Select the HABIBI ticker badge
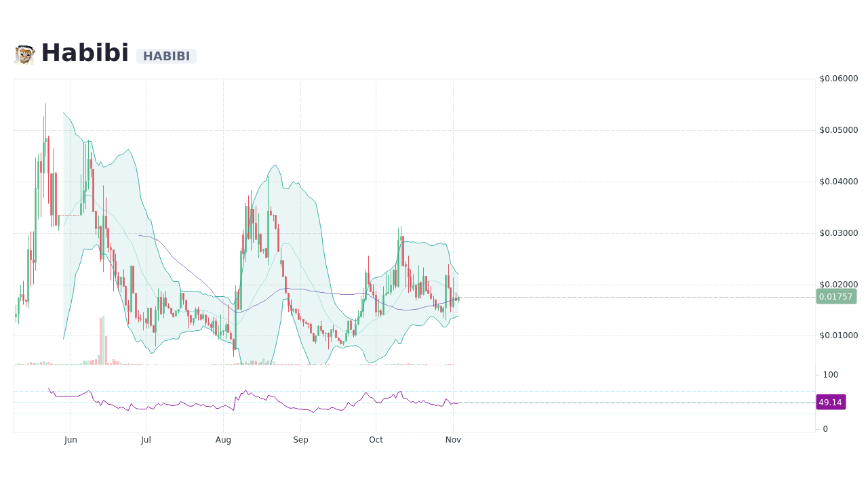This screenshot has width=868, height=488. coord(167,56)
